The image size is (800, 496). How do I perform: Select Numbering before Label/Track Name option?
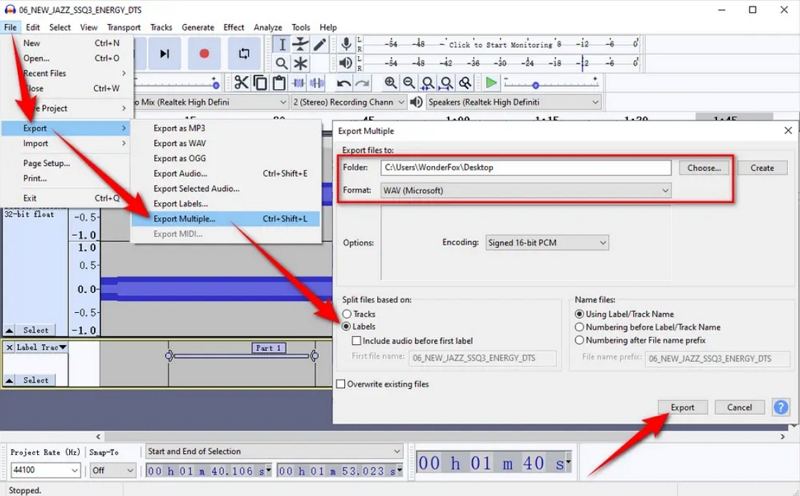(x=580, y=326)
